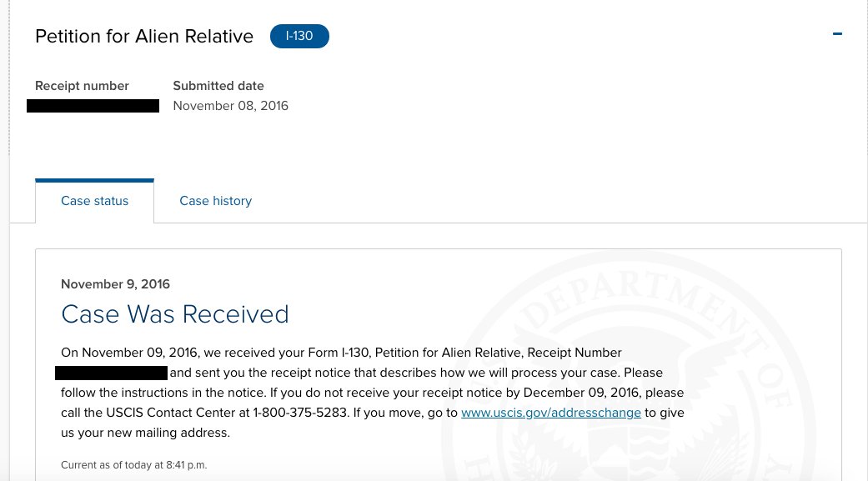
Task: Select the redacted receipt number in status paragraph
Action: [x=111, y=373]
